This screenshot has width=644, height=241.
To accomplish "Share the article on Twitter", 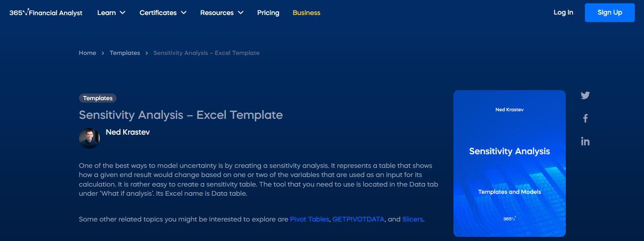I will click(x=585, y=95).
